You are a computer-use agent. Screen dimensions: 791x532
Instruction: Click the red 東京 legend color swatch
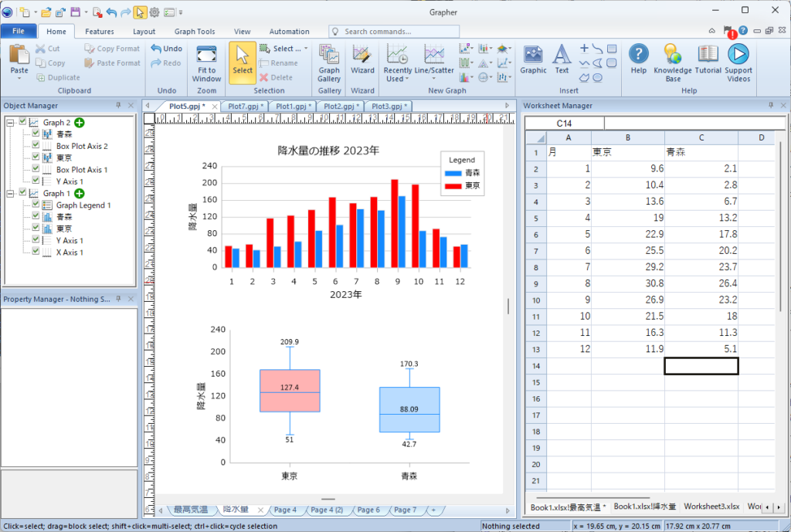point(454,185)
